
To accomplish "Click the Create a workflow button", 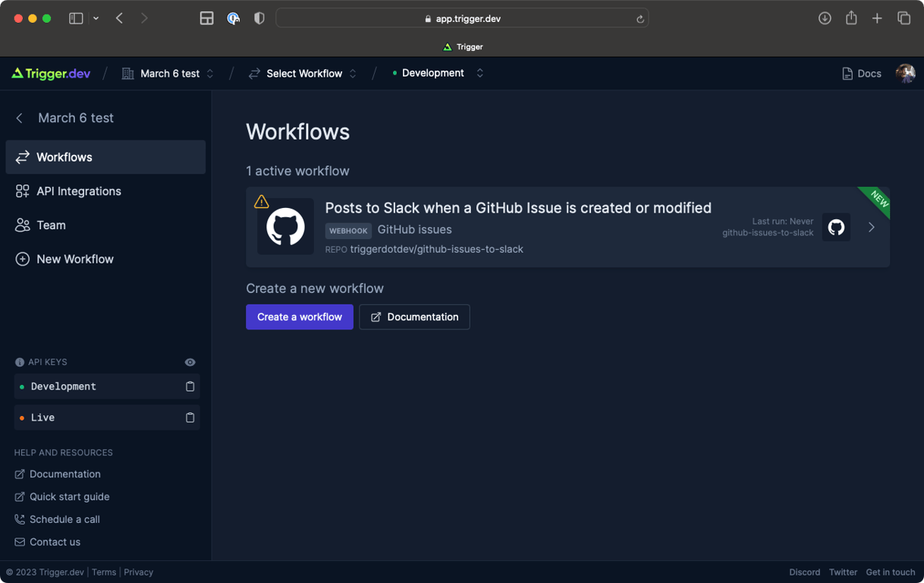I will pyautogui.click(x=299, y=317).
